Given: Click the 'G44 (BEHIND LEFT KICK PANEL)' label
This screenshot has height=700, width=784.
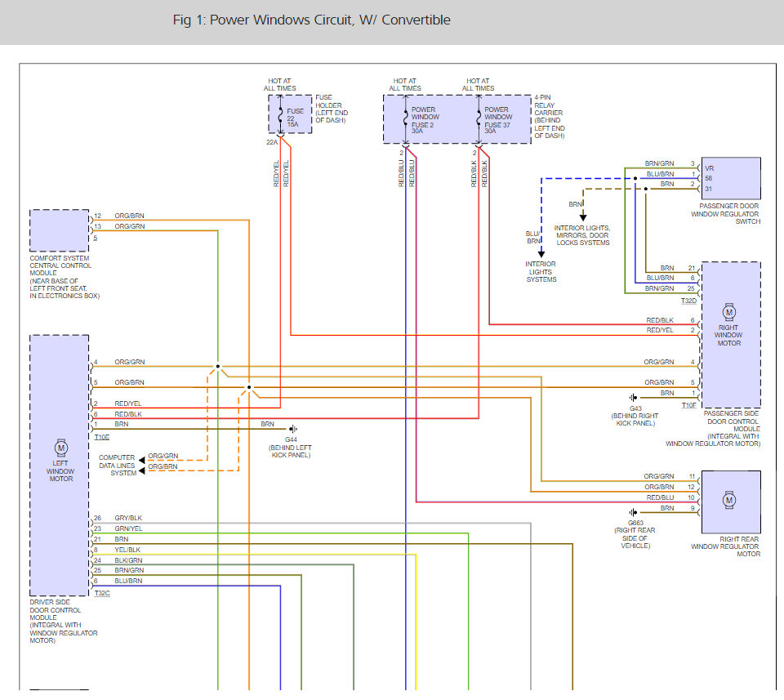Looking at the screenshot, I should tap(291, 448).
